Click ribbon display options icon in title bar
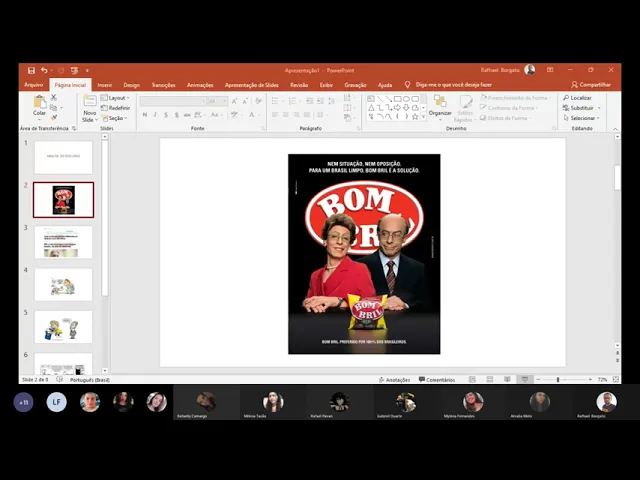The width and height of the screenshot is (640, 480). [x=550, y=70]
